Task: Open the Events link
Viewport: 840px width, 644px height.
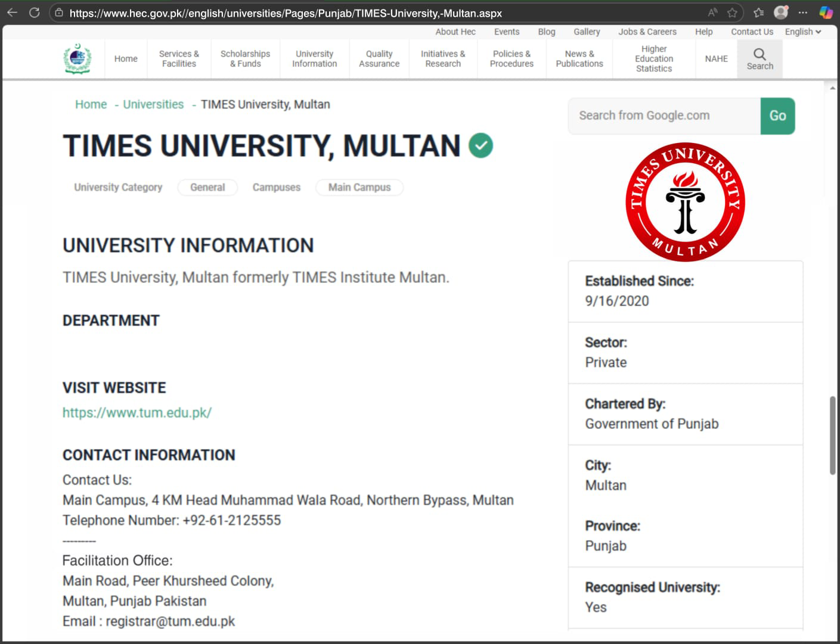Action: tap(507, 32)
